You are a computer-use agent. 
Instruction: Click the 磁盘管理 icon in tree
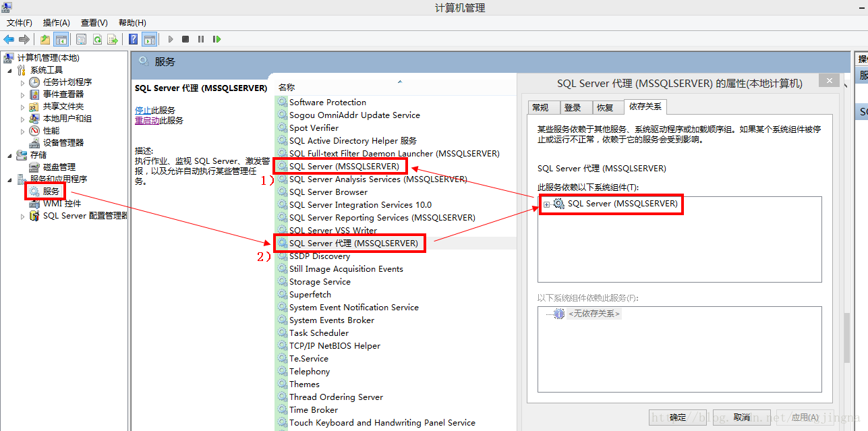[x=35, y=167]
